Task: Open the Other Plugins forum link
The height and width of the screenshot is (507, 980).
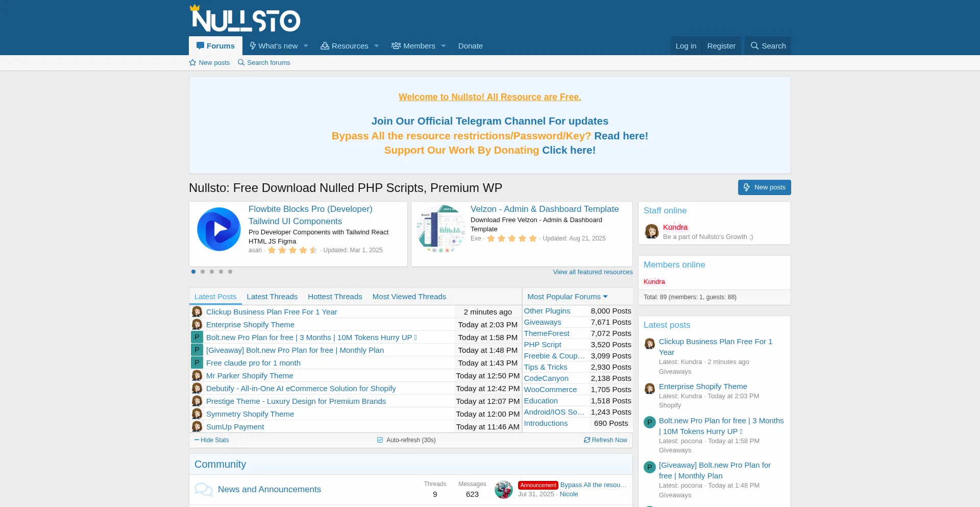Action: [547, 311]
